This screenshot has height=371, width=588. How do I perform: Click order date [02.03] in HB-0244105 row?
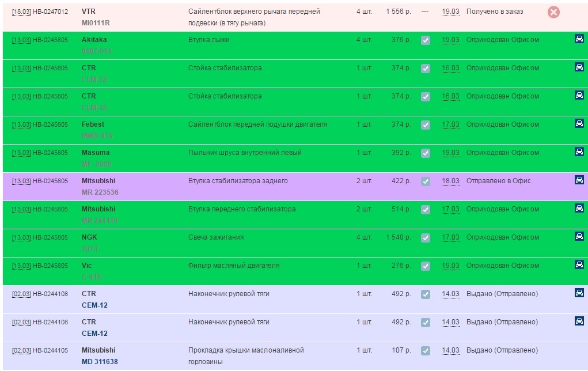[x=21, y=350]
